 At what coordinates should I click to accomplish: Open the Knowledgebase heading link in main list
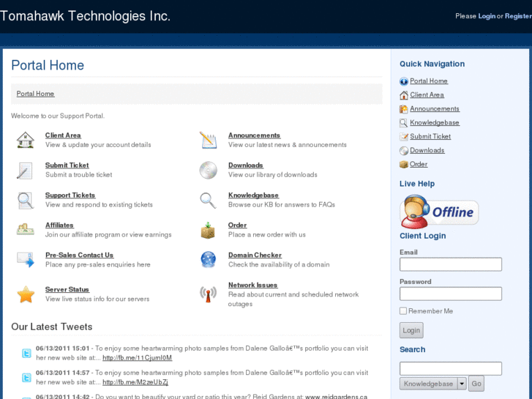[253, 195]
